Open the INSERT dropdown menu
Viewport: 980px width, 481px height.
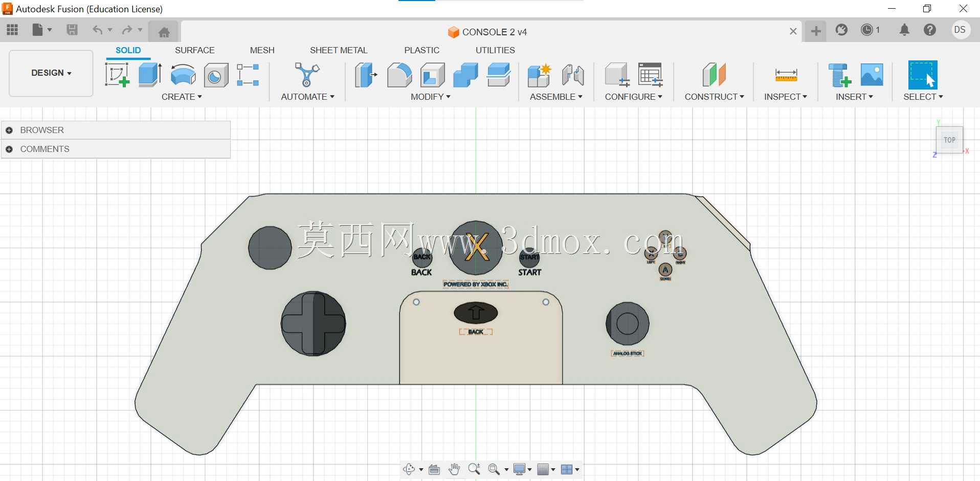point(855,97)
